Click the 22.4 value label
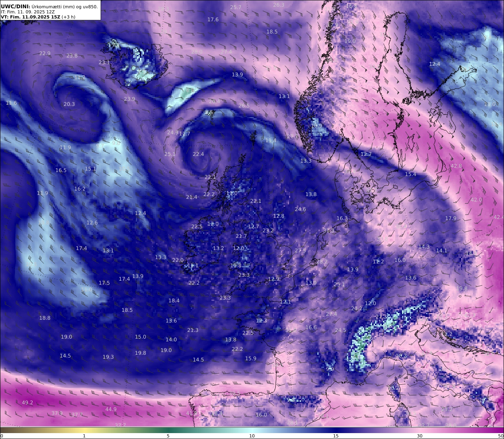 (198, 154)
